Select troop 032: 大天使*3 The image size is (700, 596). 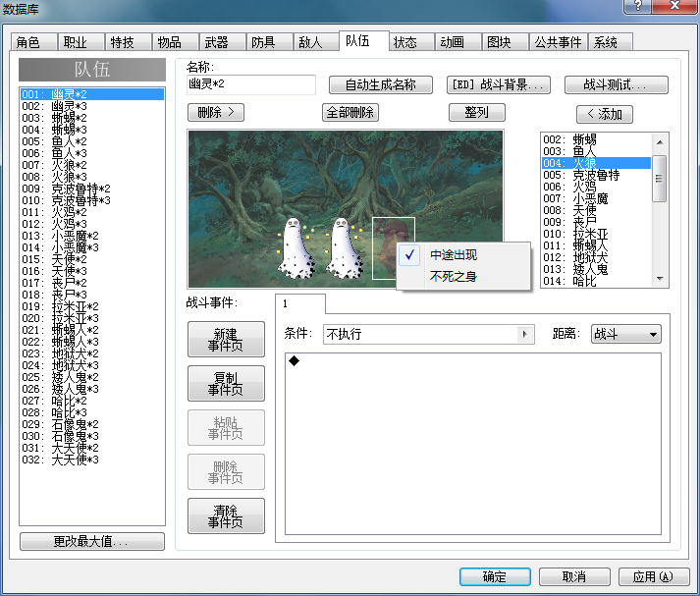(x=92, y=460)
